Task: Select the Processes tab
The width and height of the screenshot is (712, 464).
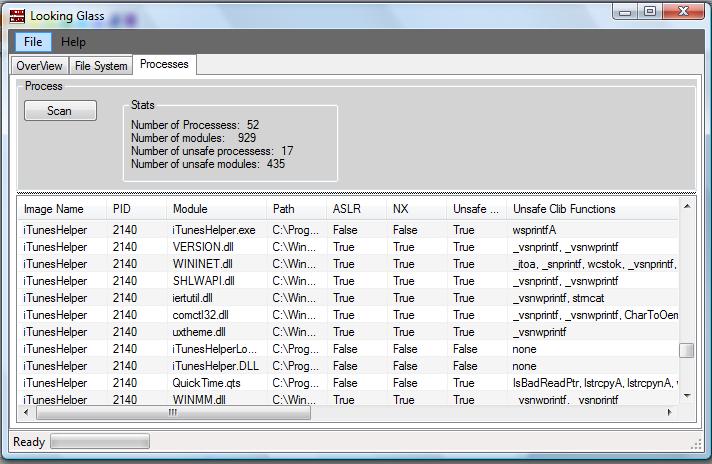Action: pyautogui.click(x=164, y=64)
